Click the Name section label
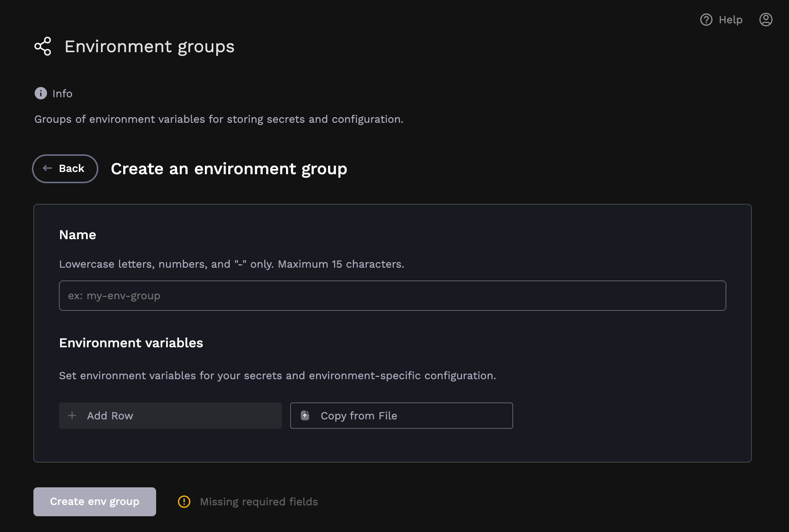 77,234
